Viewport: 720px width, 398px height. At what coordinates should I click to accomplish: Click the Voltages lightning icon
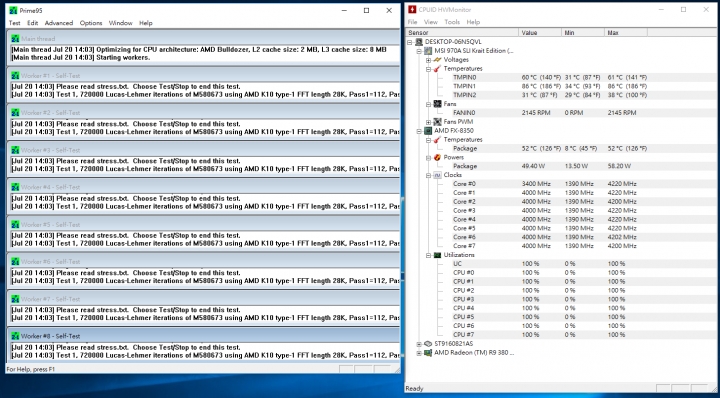437,60
